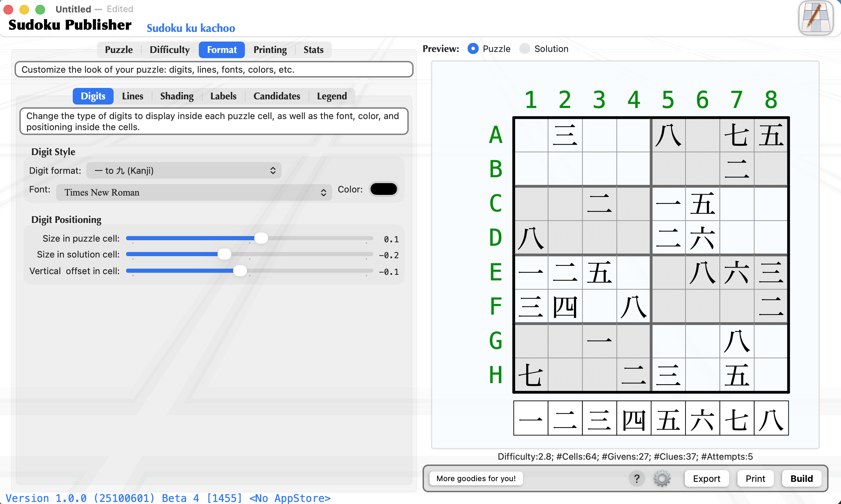The height and width of the screenshot is (504, 841).
Task: Click the green macOS fullscreen button
Action: pyautogui.click(x=40, y=9)
